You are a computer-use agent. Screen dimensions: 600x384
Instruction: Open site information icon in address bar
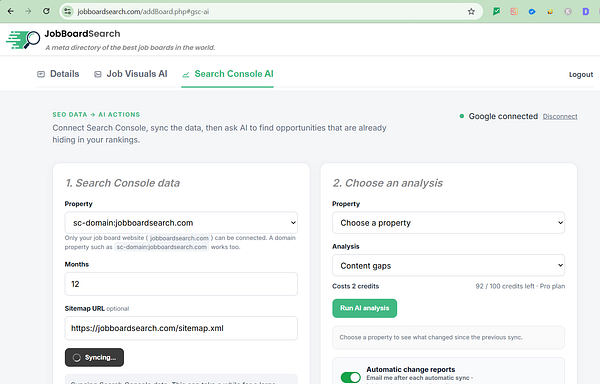[x=68, y=11]
